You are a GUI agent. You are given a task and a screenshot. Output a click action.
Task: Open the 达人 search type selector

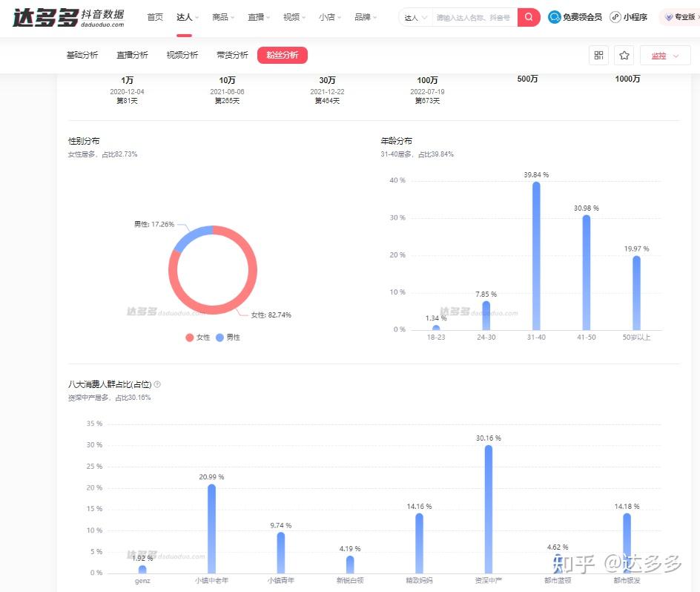click(415, 18)
